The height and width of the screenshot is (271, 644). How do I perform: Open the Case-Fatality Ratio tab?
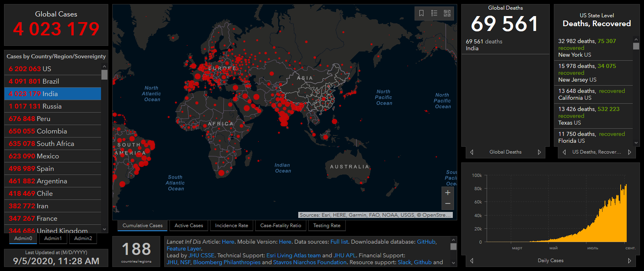pos(281,226)
